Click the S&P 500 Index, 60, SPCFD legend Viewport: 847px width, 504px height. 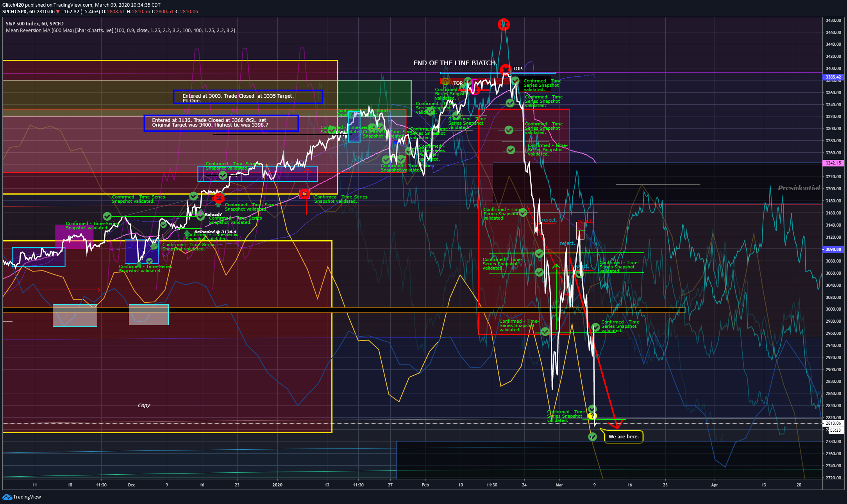point(34,23)
